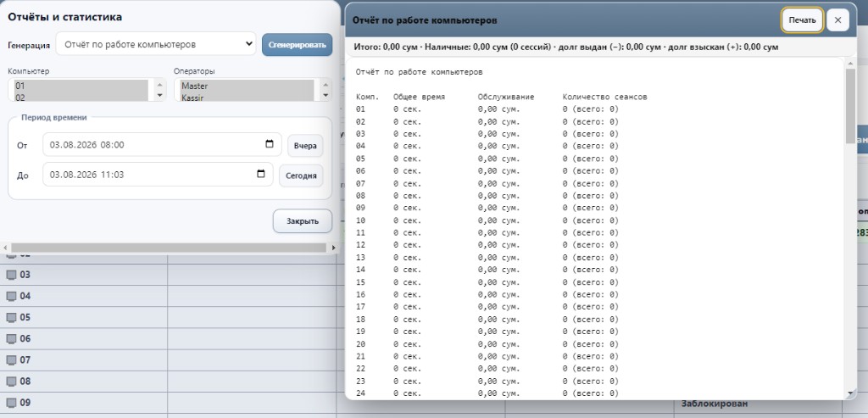
Task: Click the Количество сеансов column header
Action: 604,97
